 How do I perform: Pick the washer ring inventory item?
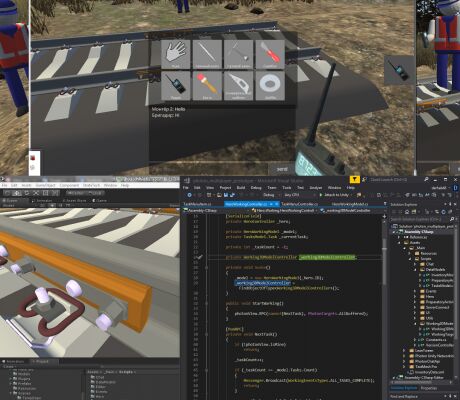point(270,86)
